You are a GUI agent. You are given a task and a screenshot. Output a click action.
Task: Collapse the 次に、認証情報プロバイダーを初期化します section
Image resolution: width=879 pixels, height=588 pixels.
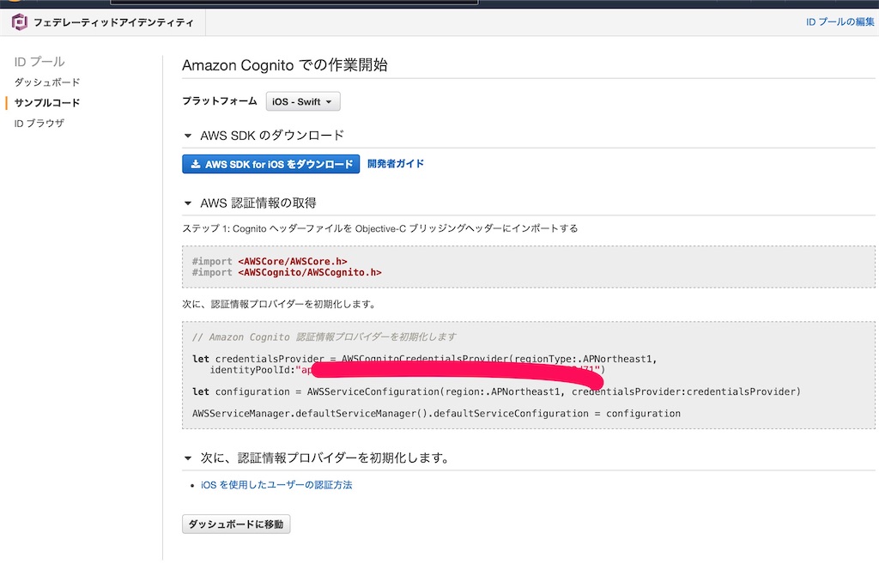[188, 458]
